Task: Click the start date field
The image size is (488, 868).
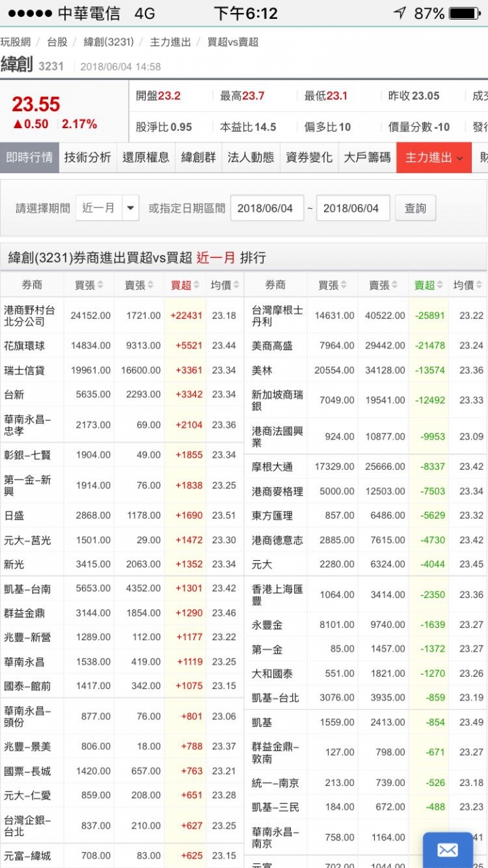Action: (267, 208)
